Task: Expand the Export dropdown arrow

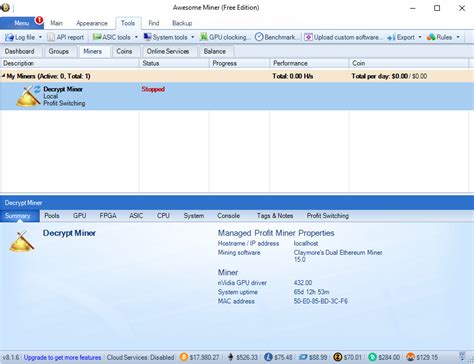Action: tap(420, 37)
